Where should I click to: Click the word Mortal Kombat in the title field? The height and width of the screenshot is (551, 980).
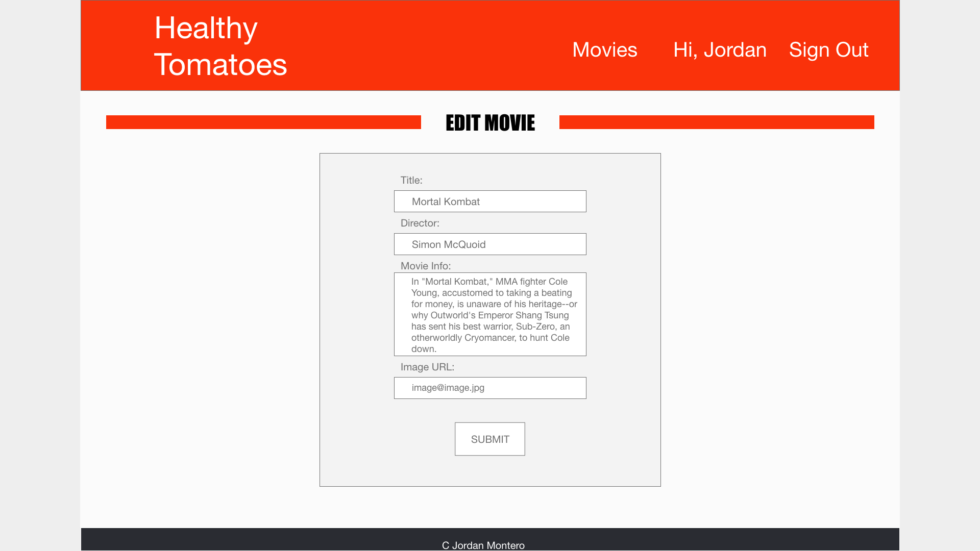click(x=445, y=202)
